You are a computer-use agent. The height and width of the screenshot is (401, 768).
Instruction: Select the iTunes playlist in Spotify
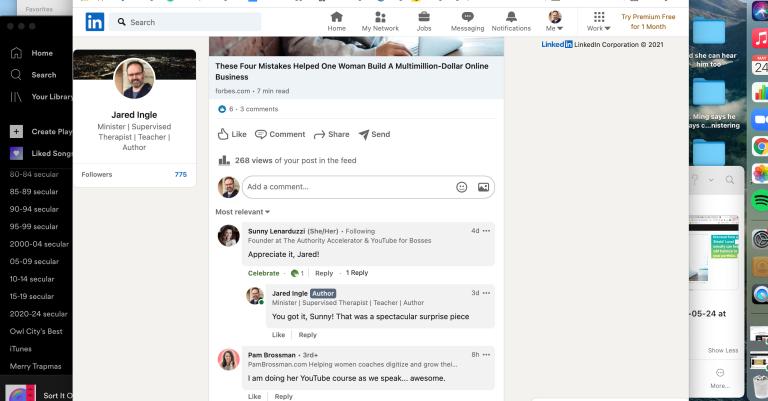click(21, 349)
